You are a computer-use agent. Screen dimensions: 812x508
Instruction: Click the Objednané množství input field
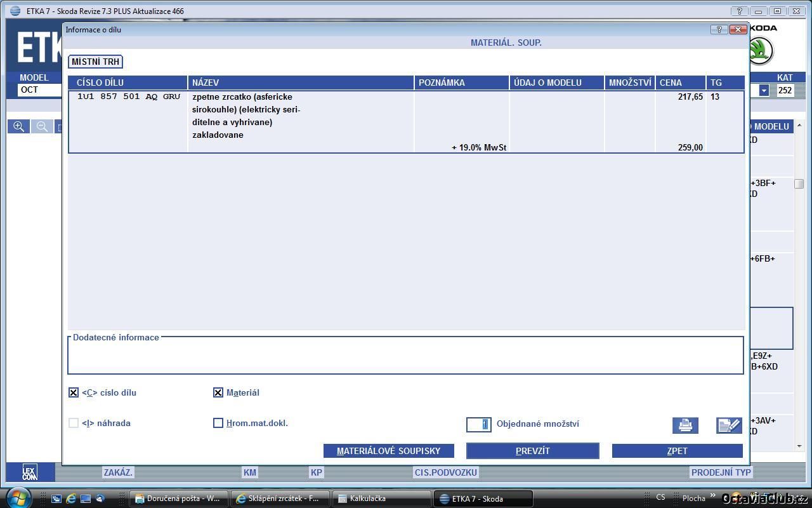click(479, 424)
